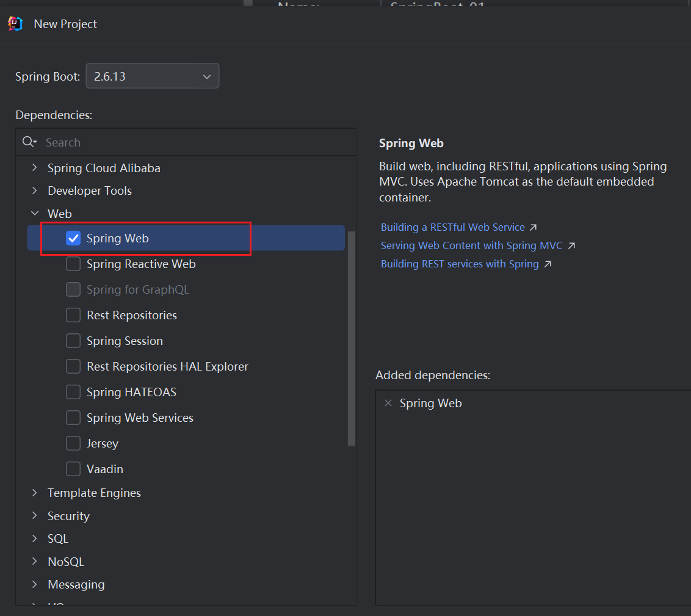Remove Spring Web using the X icon
This screenshot has height=616, width=691.
(x=388, y=403)
